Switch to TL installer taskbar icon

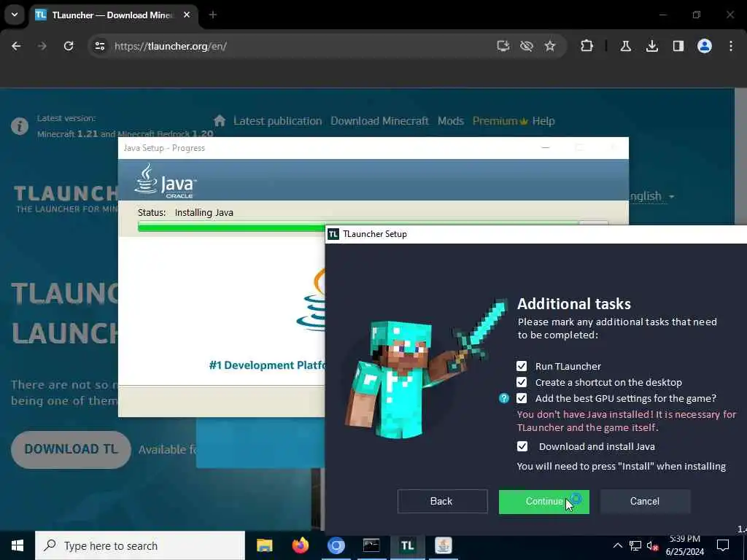[x=407, y=545]
